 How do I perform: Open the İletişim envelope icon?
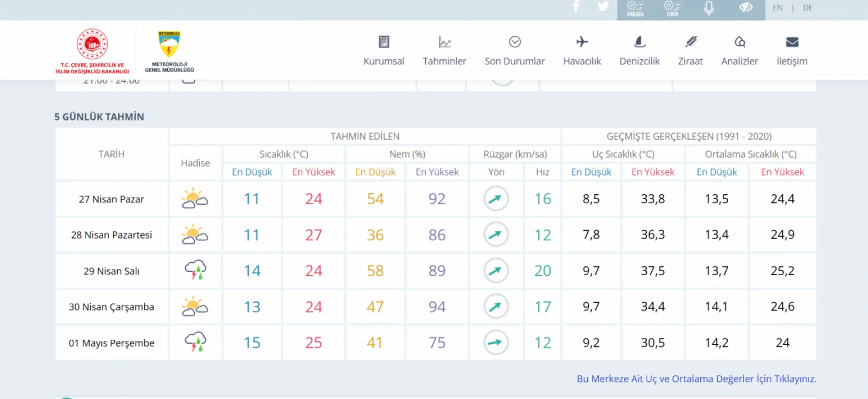pos(792,42)
